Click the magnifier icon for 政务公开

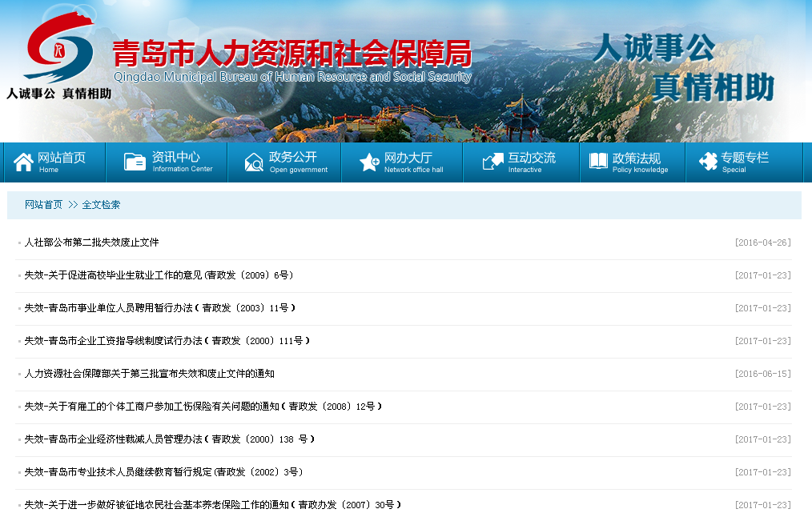[254, 162]
